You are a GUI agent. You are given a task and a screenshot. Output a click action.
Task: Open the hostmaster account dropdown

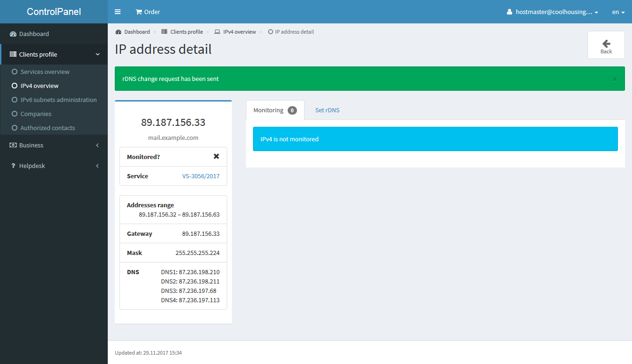[x=553, y=12]
